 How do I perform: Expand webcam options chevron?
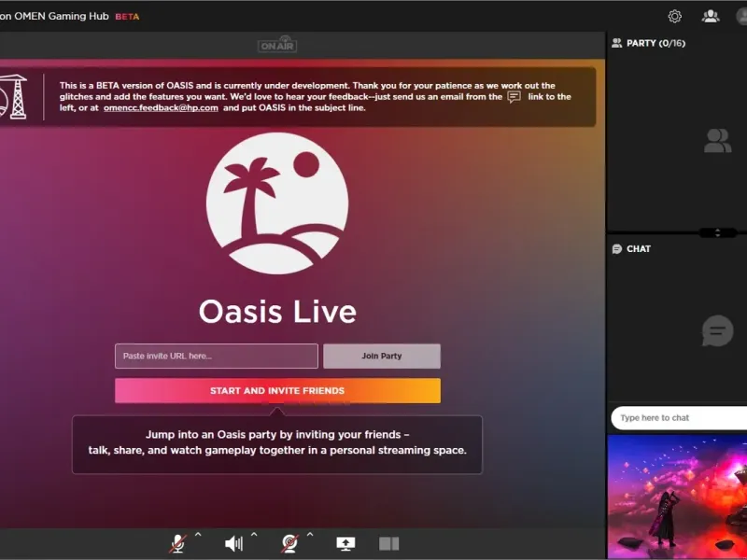click(x=310, y=535)
